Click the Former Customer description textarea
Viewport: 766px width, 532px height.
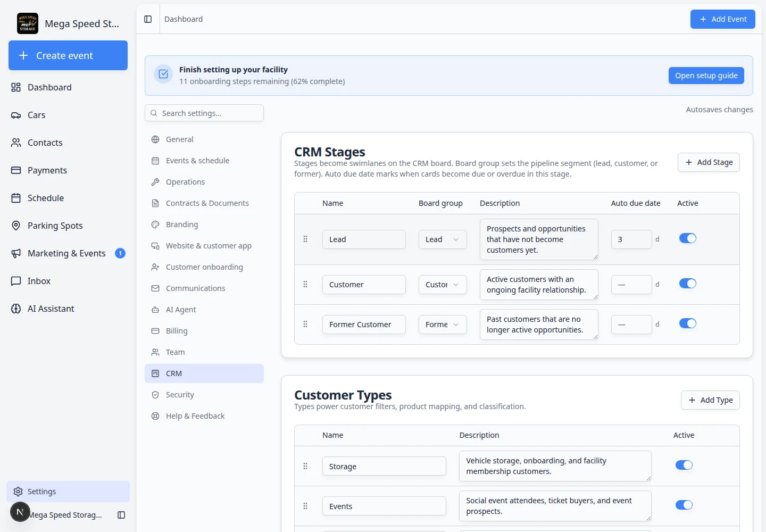click(x=539, y=325)
